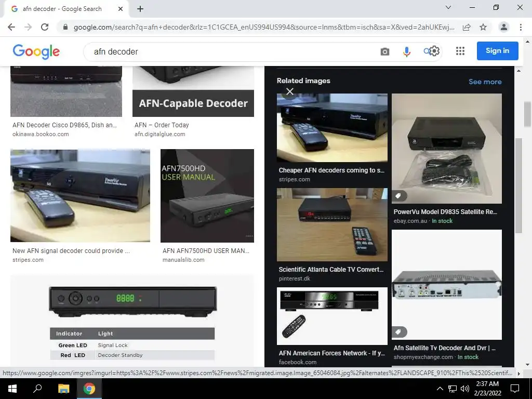This screenshot has width=532, height=399.
Task: Open File Explorer from taskbar
Action: click(63, 389)
